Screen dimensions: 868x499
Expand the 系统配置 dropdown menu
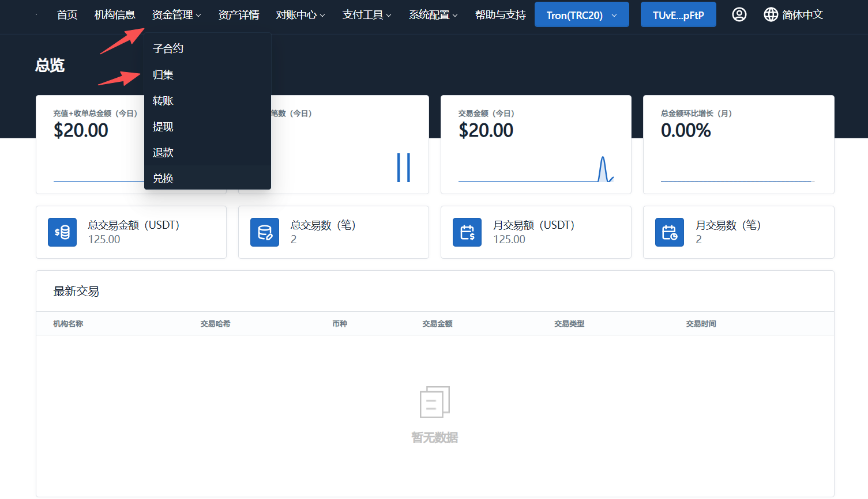(x=433, y=14)
